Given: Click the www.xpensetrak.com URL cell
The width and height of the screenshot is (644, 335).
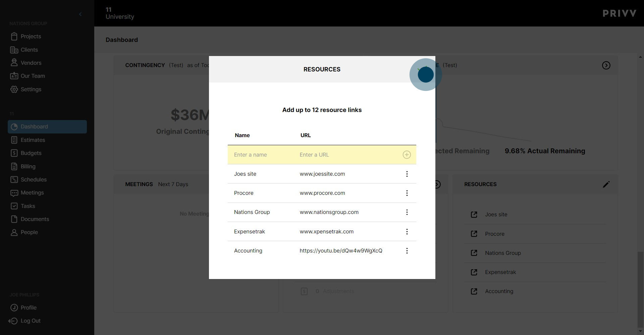Looking at the screenshot, I should tap(326, 231).
